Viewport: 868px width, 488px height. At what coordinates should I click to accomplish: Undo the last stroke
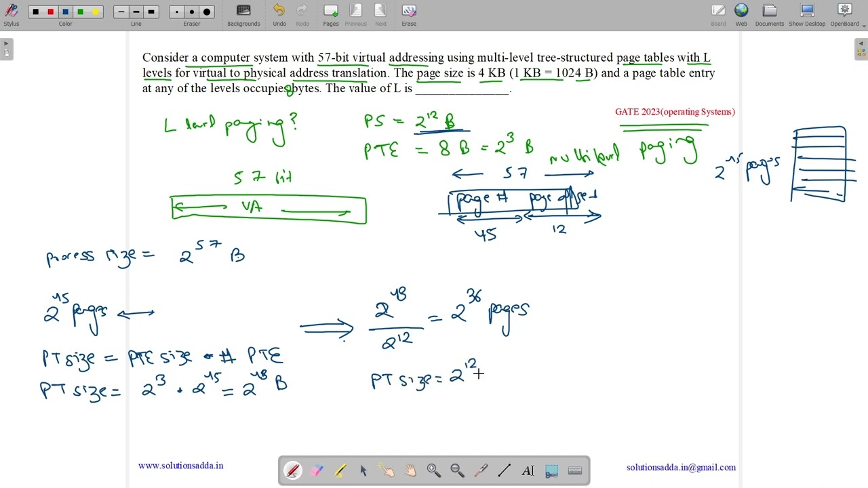[x=279, y=15]
